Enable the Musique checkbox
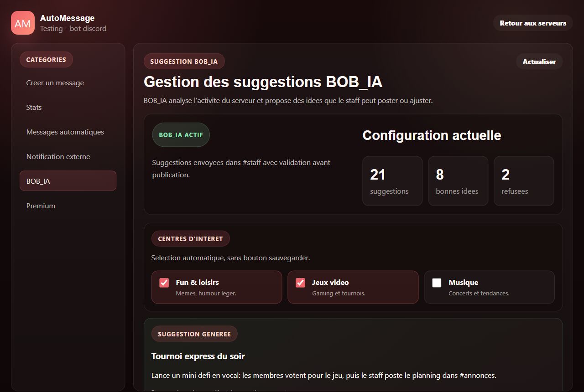Image resolution: width=584 pixels, height=392 pixels. 437,283
